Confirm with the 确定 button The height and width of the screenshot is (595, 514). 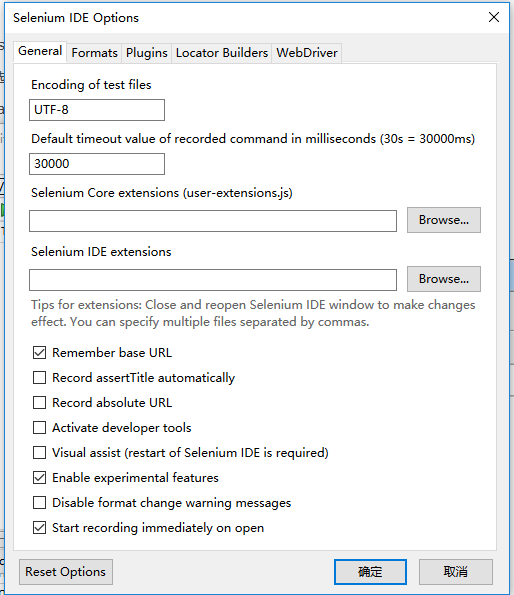(x=370, y=572)
